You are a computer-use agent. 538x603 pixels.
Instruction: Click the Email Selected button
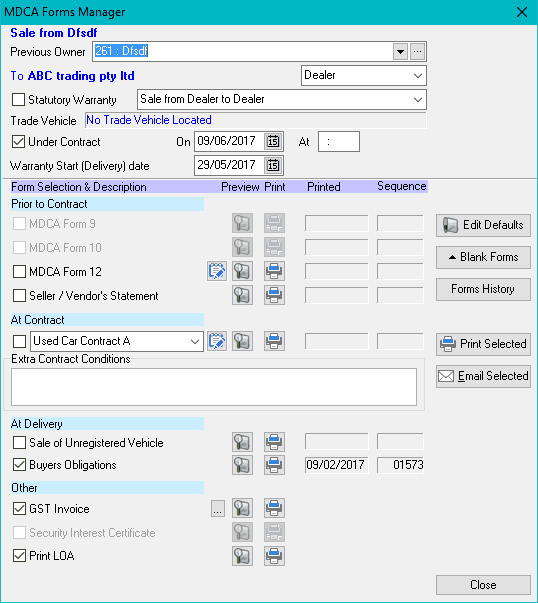tap(483, 376)
